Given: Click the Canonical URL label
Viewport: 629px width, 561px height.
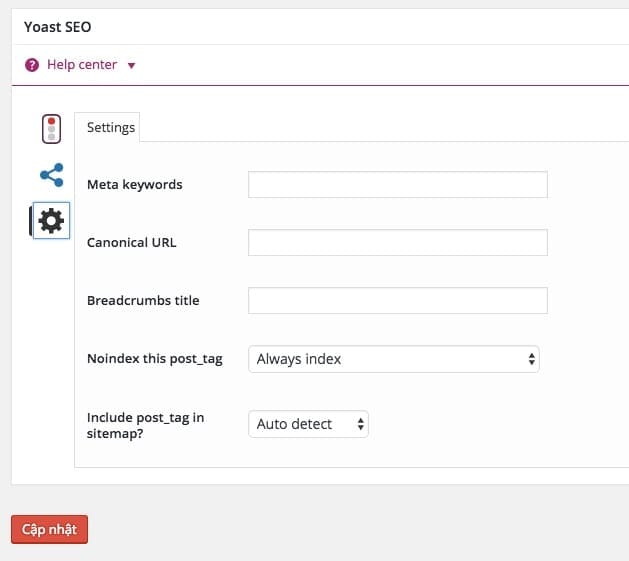Looking at the screenshot, I should (x=132, y=242).
